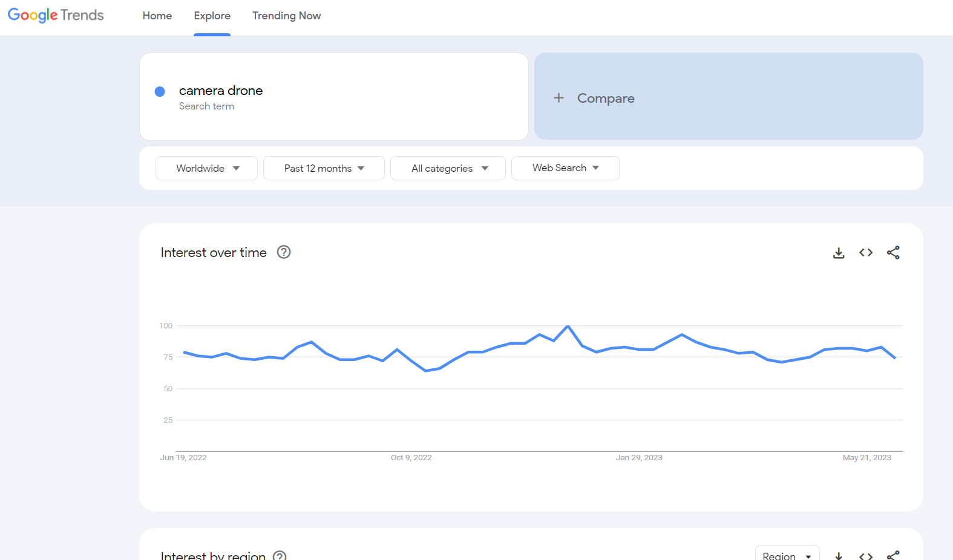Screen dimensions: 953x560
Task: Click the May 21, 2023 axis label
Action: 867,458
